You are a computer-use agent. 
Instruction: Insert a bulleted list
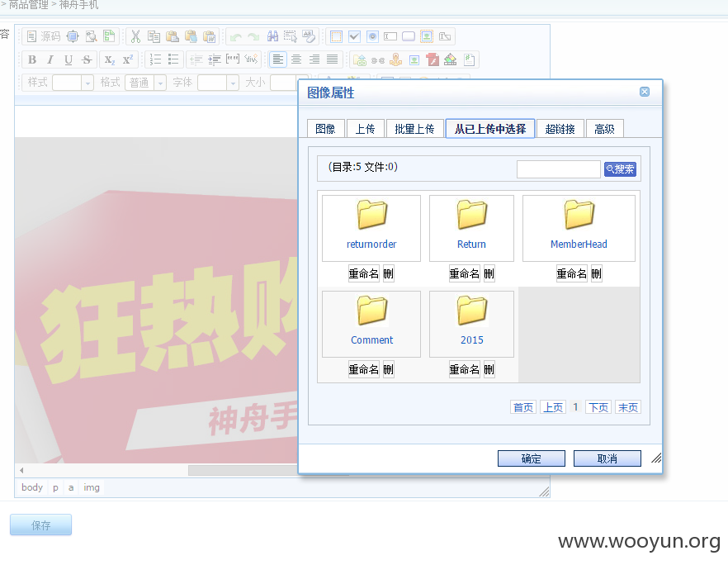coord(173,59)
